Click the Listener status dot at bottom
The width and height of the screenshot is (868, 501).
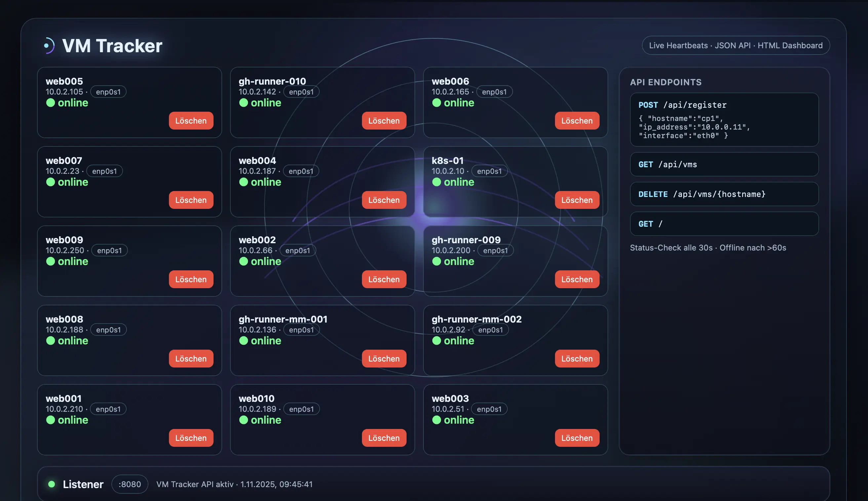point(52,484)
